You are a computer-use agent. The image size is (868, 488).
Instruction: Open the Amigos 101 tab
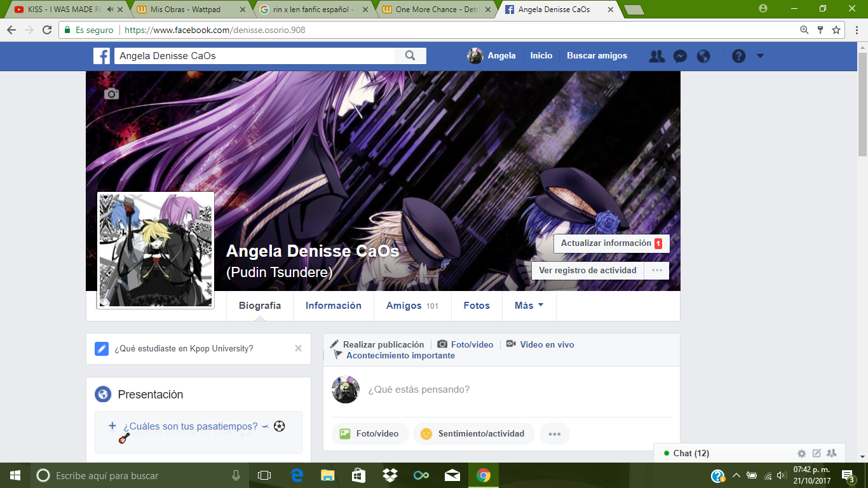point(412,306)
